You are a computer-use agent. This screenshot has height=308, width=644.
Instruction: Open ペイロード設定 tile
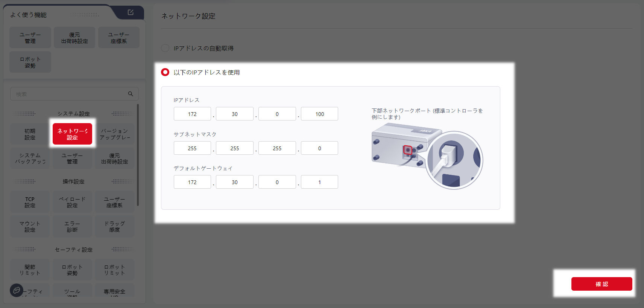tap(72, 202)
